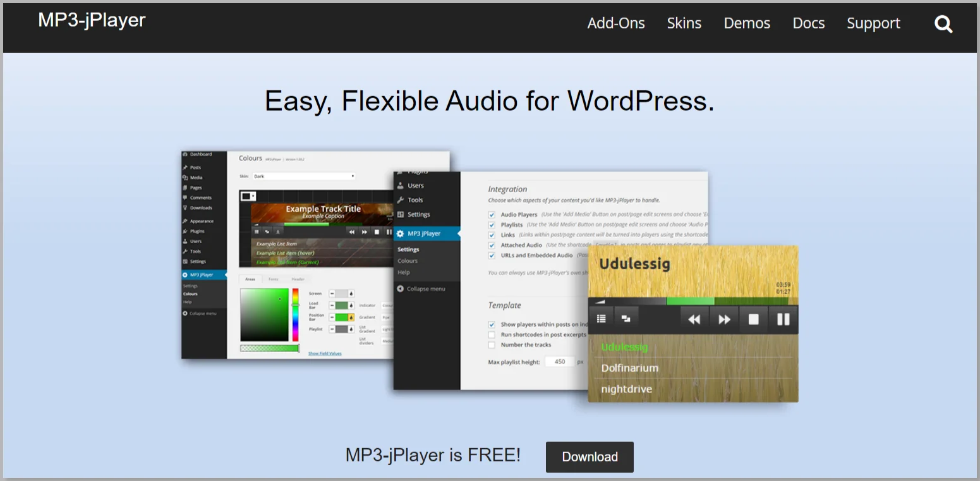Click the Udulessig player progress bar
Screen dimensions: 980x481
[x=732, y=301]
